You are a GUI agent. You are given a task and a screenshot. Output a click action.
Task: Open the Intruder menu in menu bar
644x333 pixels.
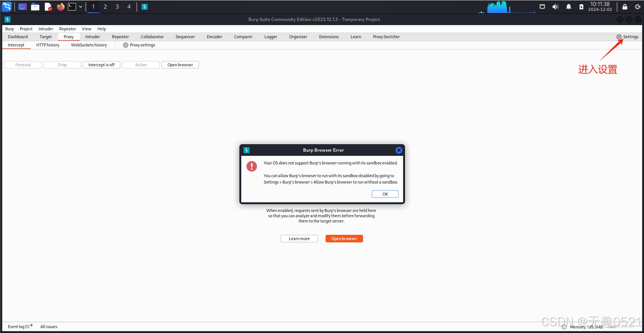[46, 29]
